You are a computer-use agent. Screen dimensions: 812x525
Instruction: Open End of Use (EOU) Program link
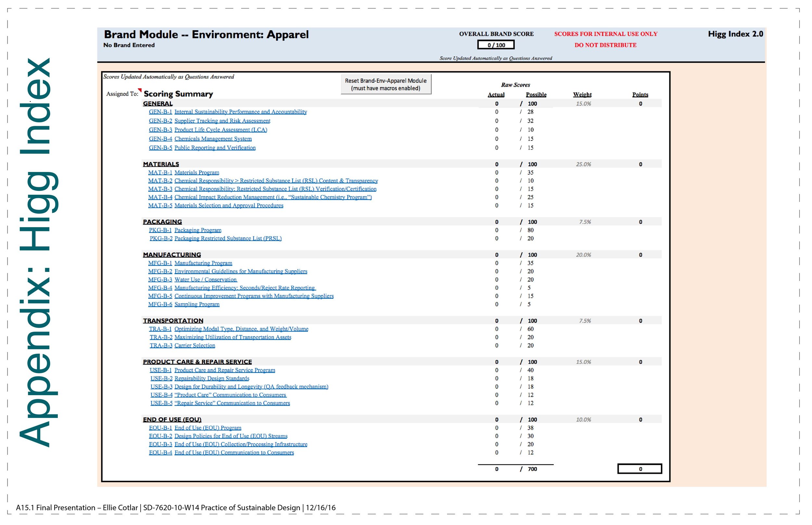(208, 428)
